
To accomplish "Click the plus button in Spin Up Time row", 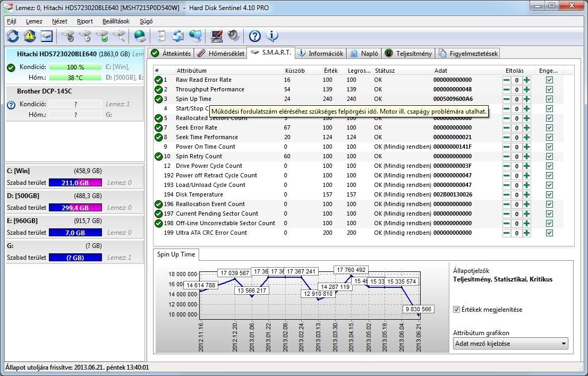I will click(527, 99).
